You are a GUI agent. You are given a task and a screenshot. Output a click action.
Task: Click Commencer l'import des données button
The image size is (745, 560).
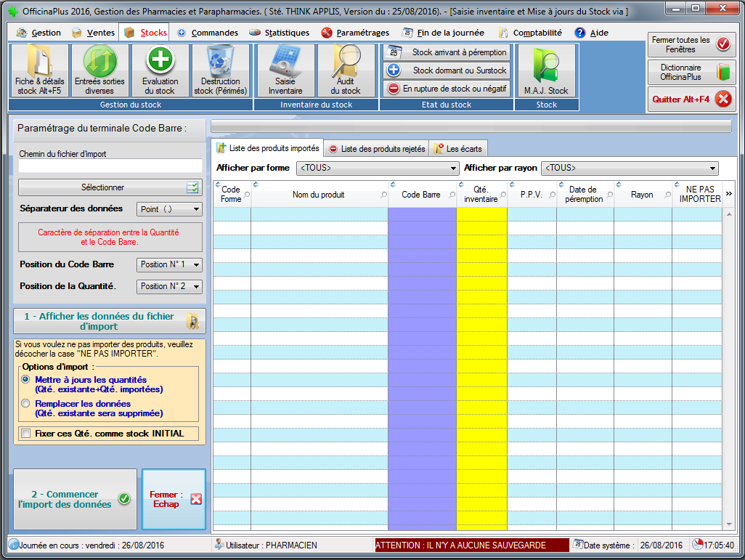point(75,499)
